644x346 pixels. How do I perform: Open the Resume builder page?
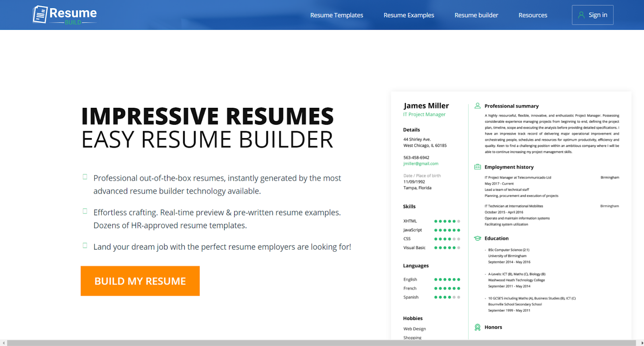[x=476, y=15]
